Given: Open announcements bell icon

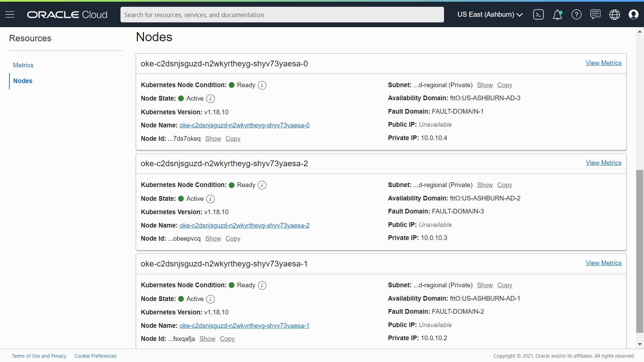Looking at the screenshot, I should pos(557,14).
